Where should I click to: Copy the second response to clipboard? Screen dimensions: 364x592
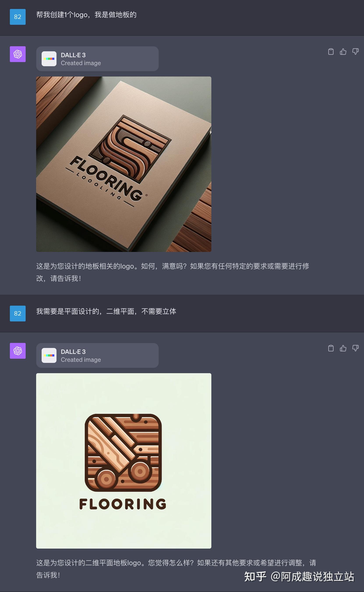point(331,348)
